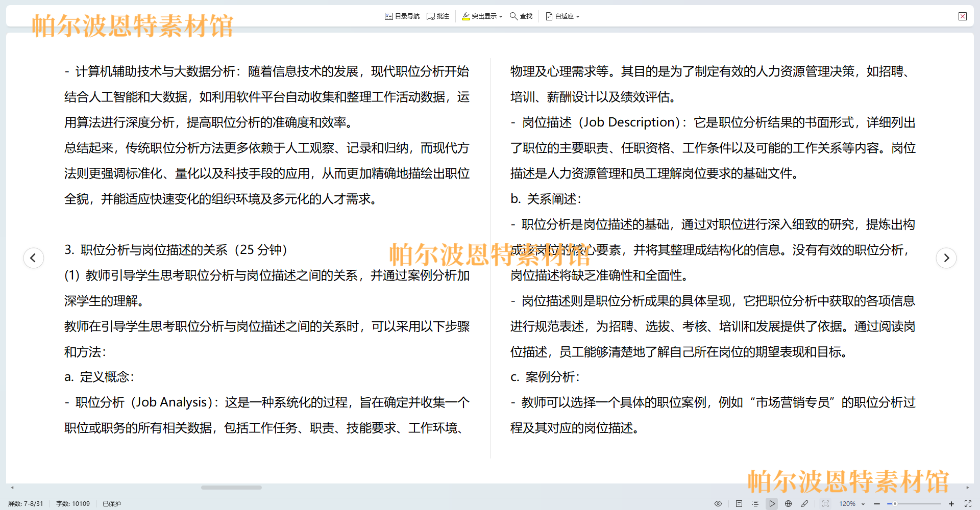Click the text Job Description
Screen dimensions: 980x510
point(629,122)
